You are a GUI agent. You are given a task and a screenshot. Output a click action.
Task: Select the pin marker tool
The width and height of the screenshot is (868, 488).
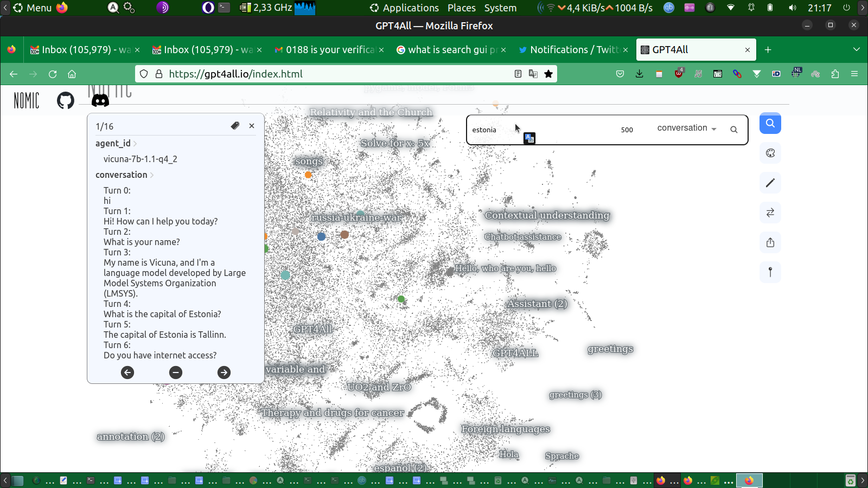tap(770, 272)
